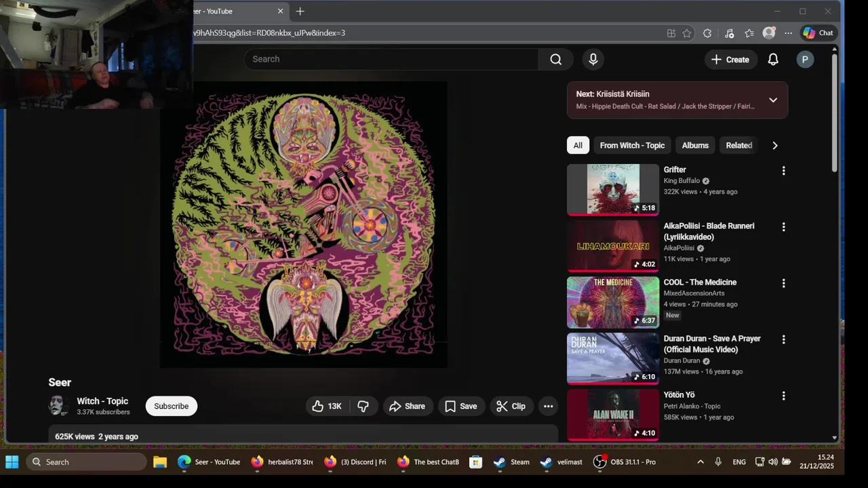Open more actions menu below the video
The image size is (868, 488).
click(x=549, y=406)
